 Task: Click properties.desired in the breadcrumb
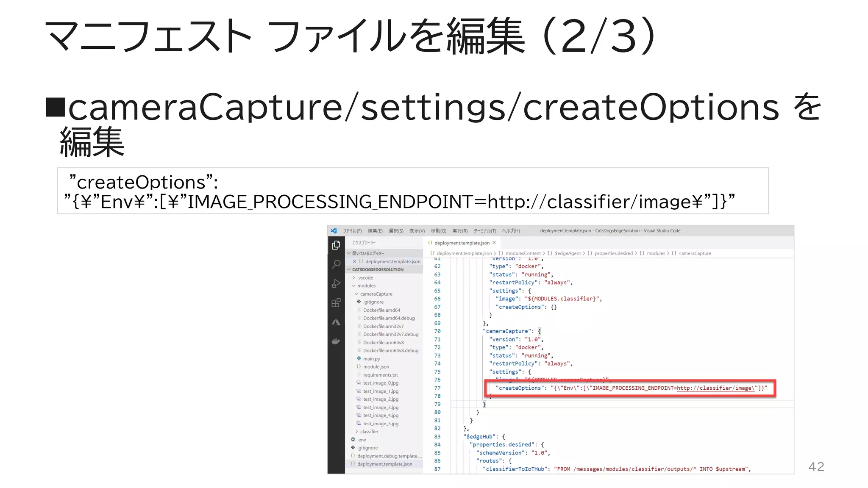(x=614, y=253)
